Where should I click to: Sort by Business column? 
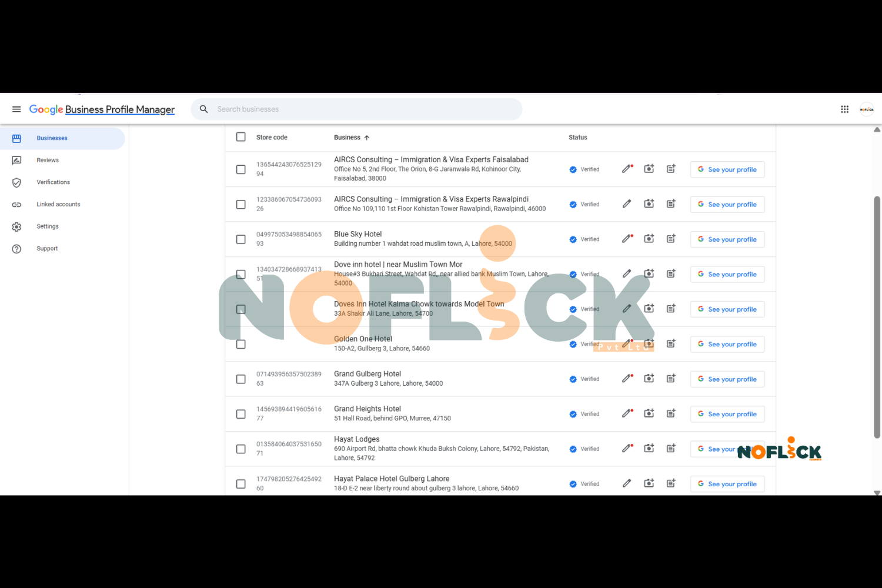pyautogui.click(x=352, y=138)
